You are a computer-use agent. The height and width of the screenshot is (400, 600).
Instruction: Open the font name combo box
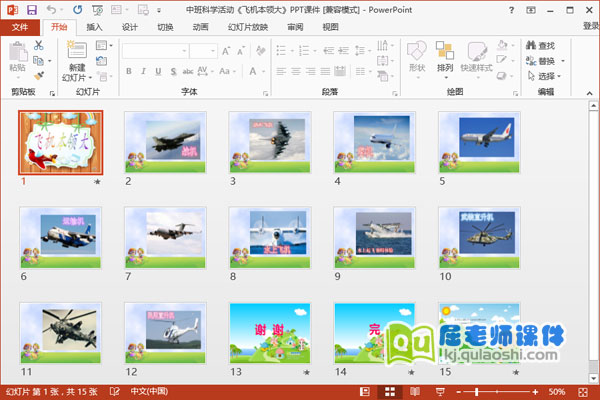154,50
